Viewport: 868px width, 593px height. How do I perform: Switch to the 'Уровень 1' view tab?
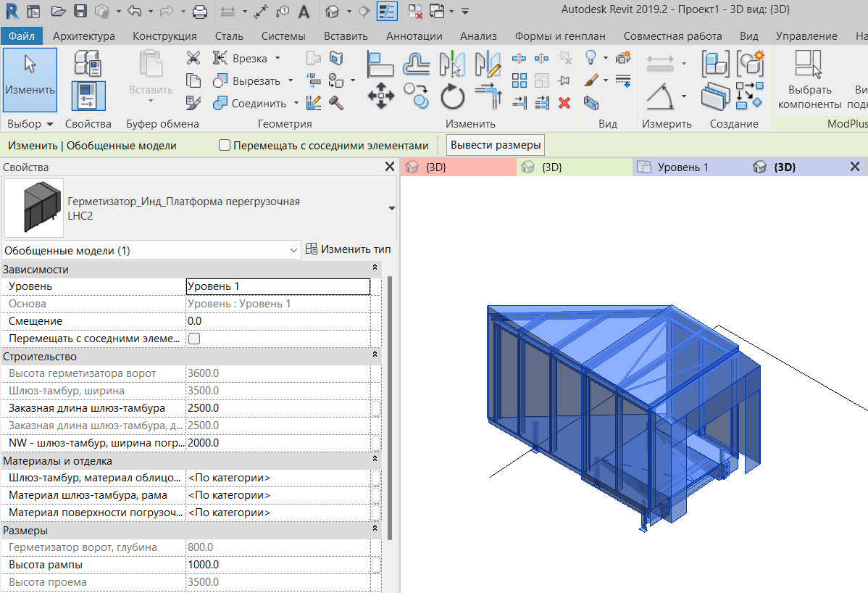(x=683, y=167)
